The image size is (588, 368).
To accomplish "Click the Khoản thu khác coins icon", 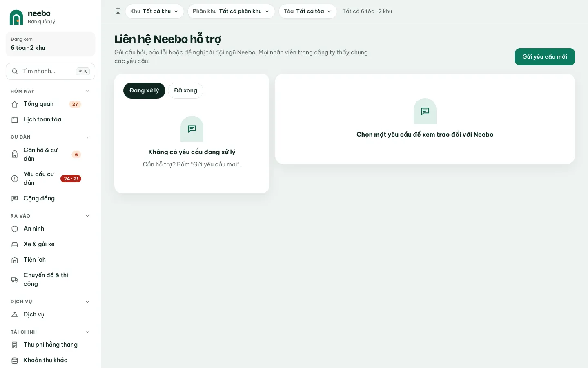I will point(15,361).
